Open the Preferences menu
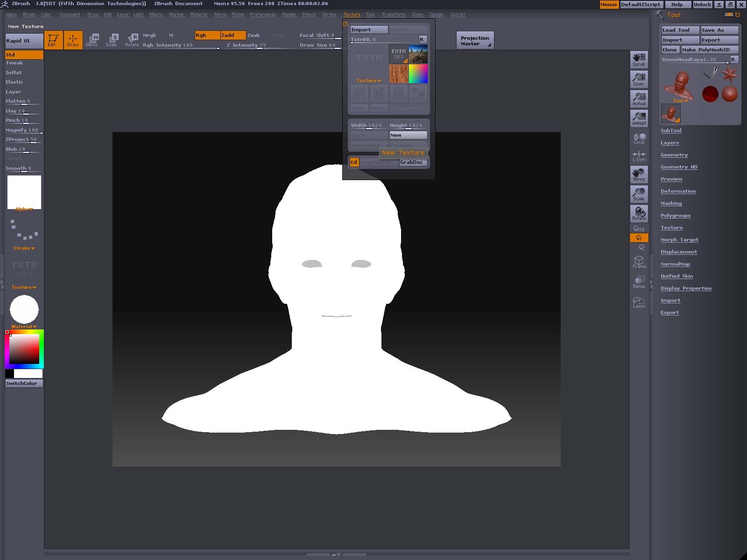 point(262,14)
